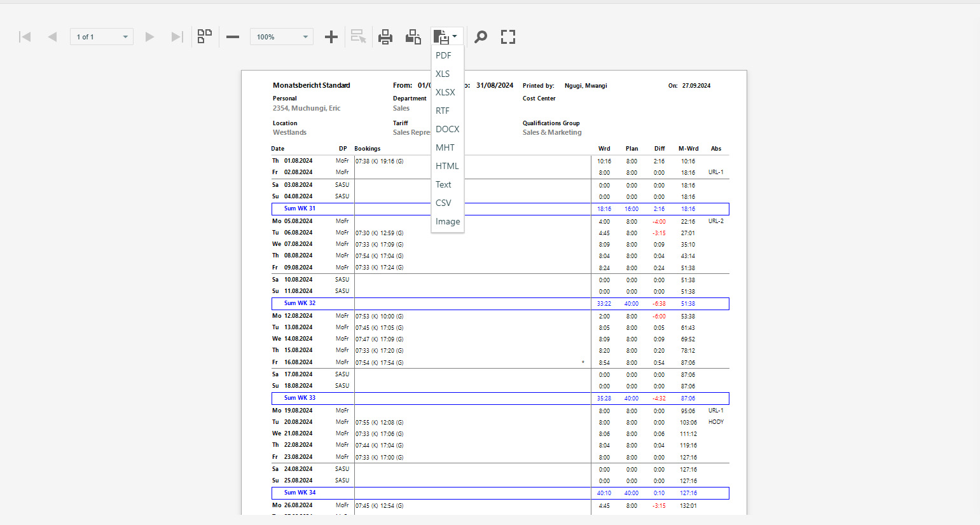Click the 'Sum WK 33' row label
This screenshot has height=525, width=980.
pyautogui.click(x=300, y=398)
